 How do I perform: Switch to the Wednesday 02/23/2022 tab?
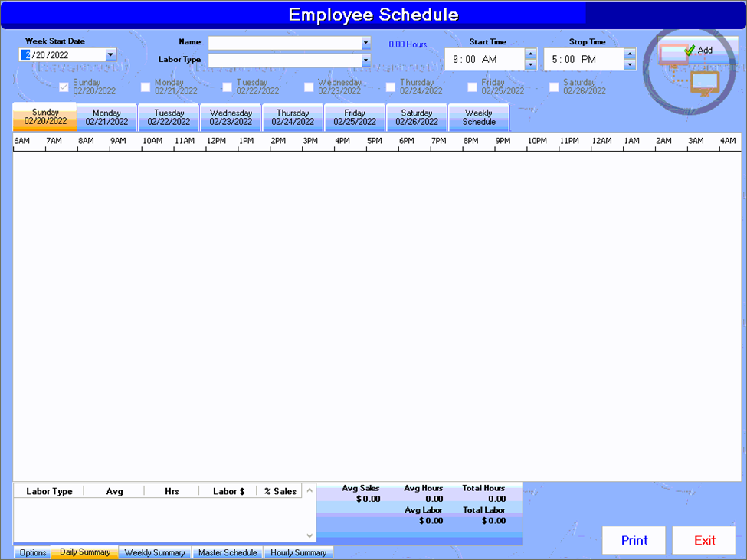231,117
